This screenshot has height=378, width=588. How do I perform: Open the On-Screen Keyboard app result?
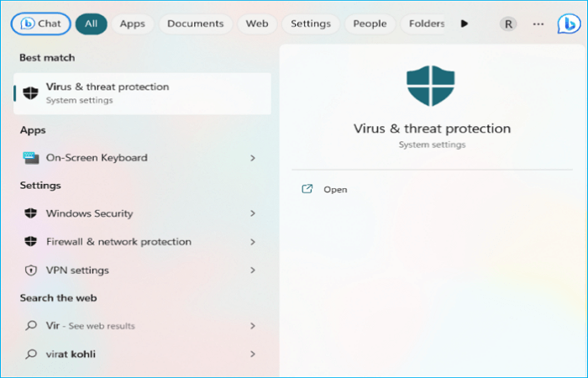tap(140, 158)
